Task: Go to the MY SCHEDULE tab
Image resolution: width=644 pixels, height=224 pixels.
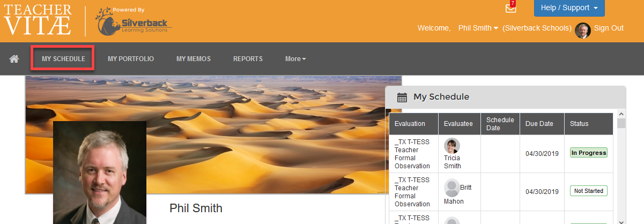Action: (x=63, y=58)
